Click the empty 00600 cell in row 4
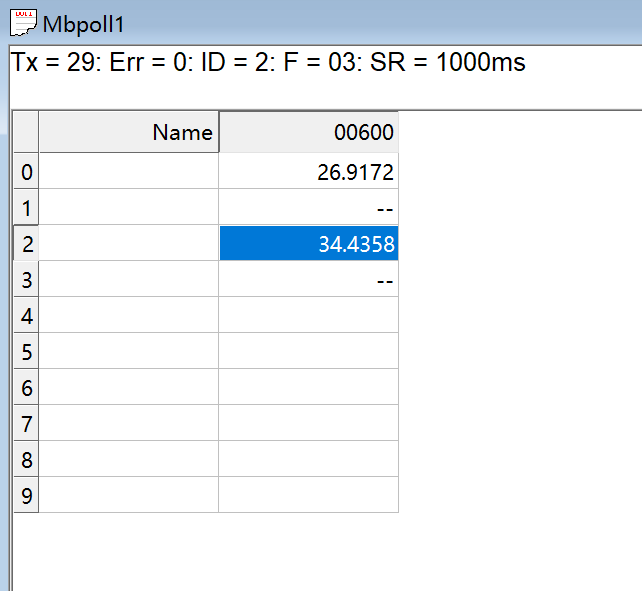Viewport: 642px width, 591px height. point(308,316)
